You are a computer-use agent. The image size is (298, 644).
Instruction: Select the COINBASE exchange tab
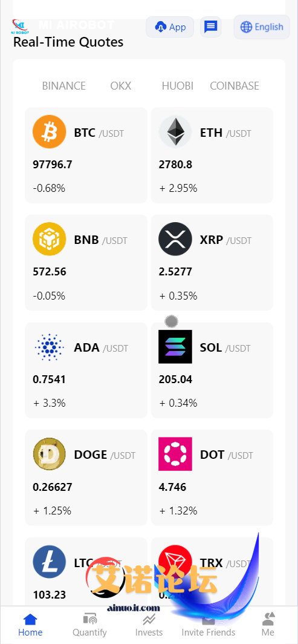click(235, 86)
